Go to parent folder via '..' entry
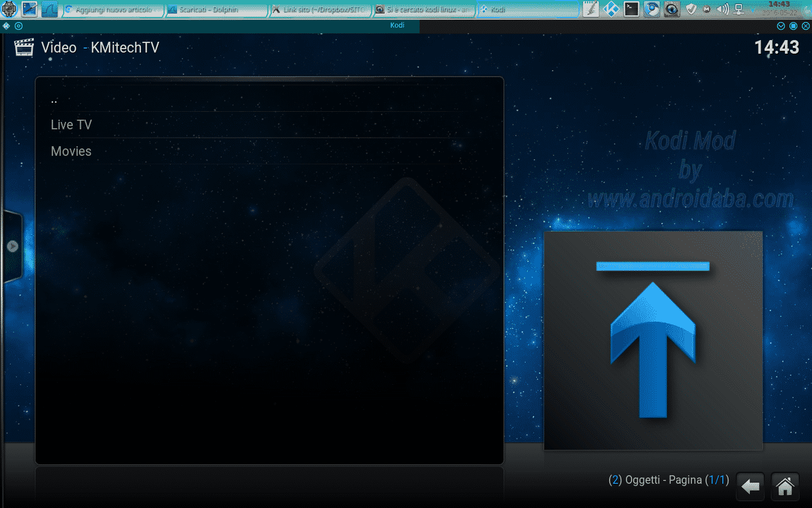This screenshot has height=508, width=812. (269, 99)
